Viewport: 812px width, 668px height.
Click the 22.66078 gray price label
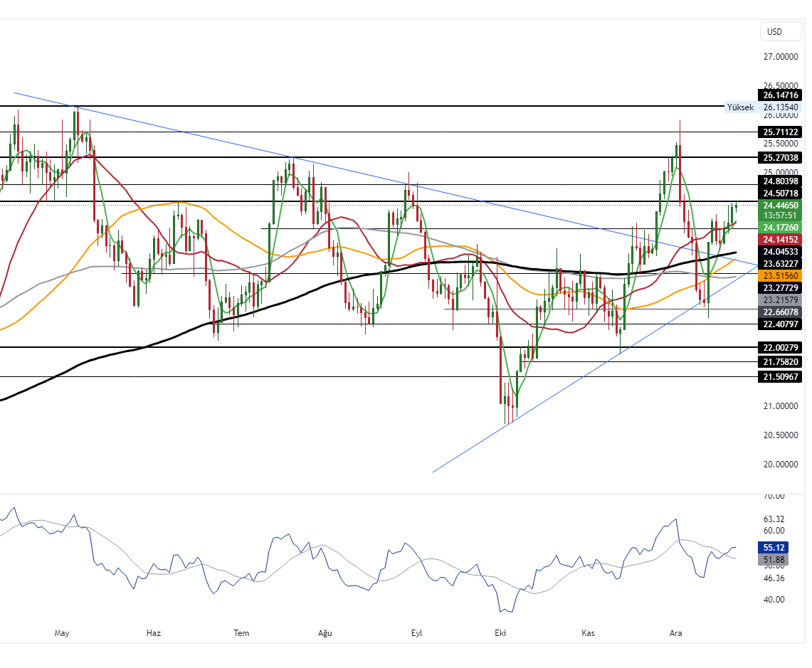click(x=780, y=312)
